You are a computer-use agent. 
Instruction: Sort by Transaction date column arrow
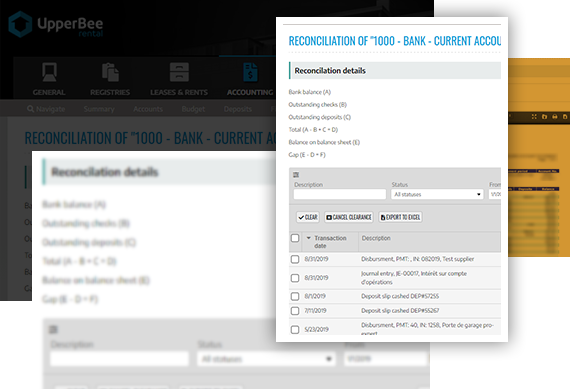coord(309,238)
